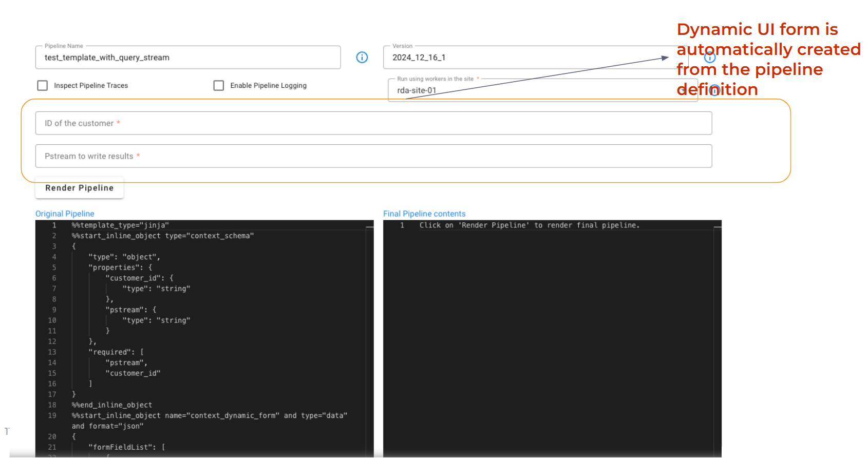Click info icon beside site selector

pos(714,90)
